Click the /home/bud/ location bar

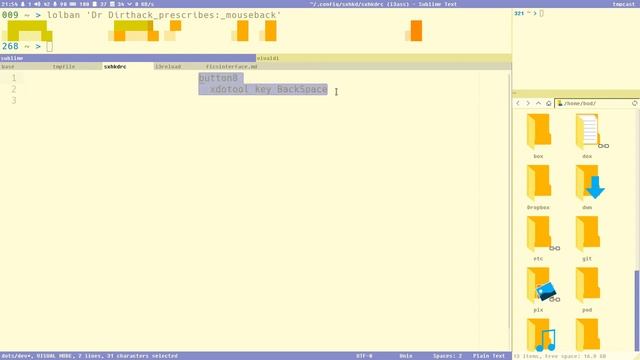(593, 103)
